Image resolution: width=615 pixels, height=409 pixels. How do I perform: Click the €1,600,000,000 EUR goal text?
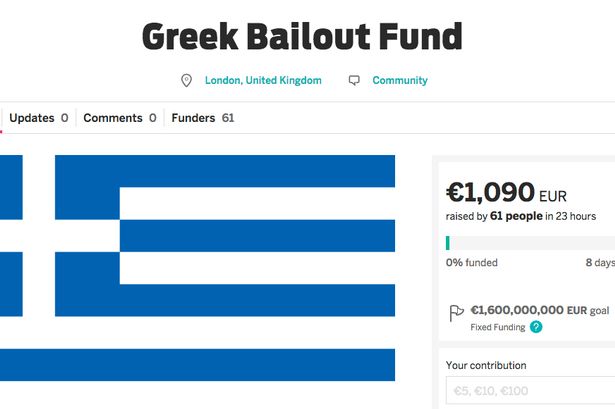pos(538,311)
